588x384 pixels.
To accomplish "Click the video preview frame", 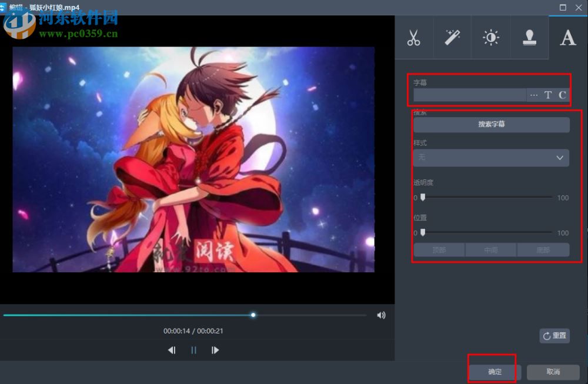I will (x=193, y=159).
